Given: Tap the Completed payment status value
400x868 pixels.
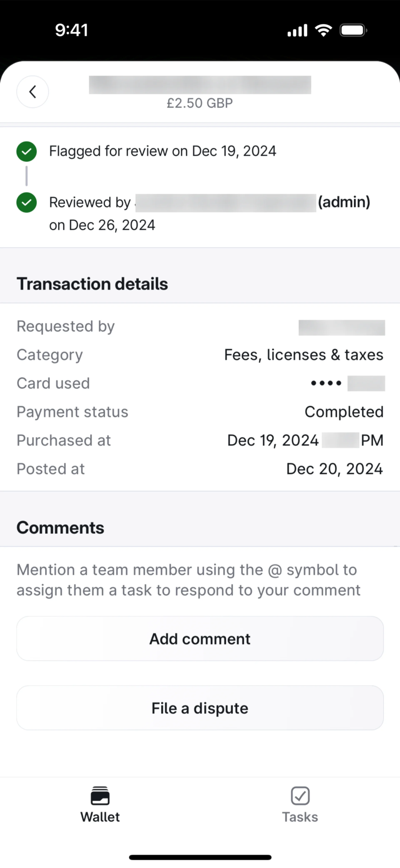Looking at the screenshot, I should [x=344, y=412].
